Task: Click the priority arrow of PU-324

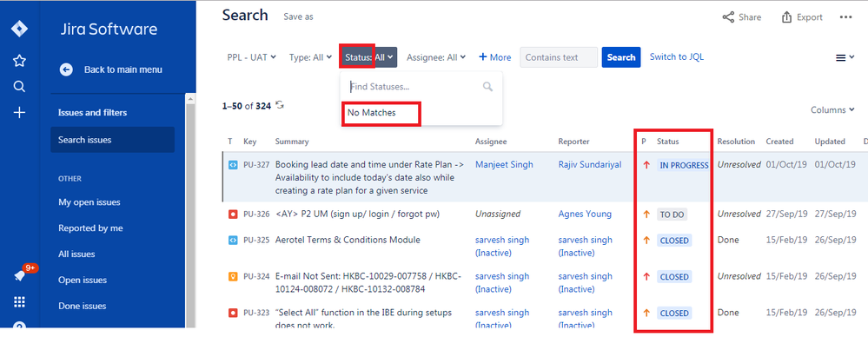Action: coord(646,276)
